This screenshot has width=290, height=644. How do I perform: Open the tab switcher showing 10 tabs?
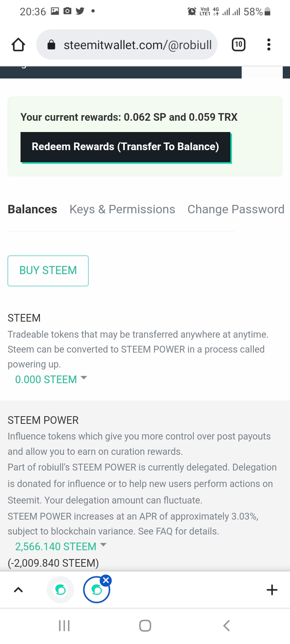click(x=238, y=44)
